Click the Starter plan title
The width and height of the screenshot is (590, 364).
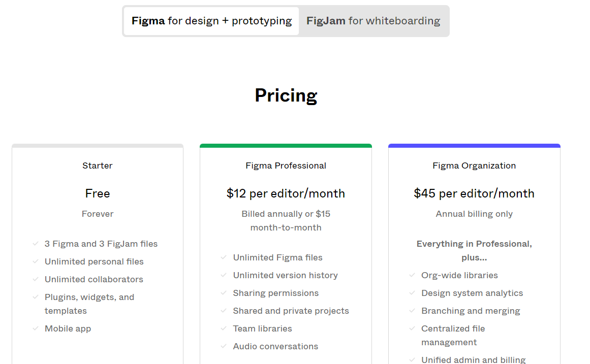[97, 166]
